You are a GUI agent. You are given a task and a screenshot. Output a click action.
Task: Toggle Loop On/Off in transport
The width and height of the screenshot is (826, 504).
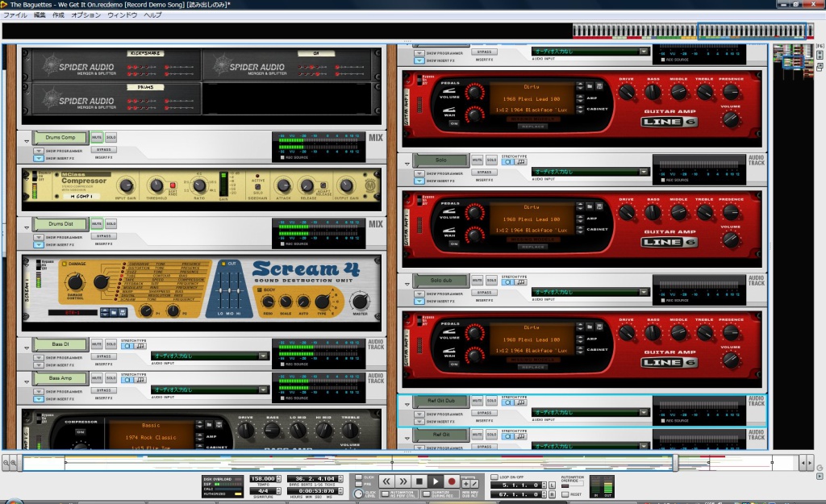(494, 477)
